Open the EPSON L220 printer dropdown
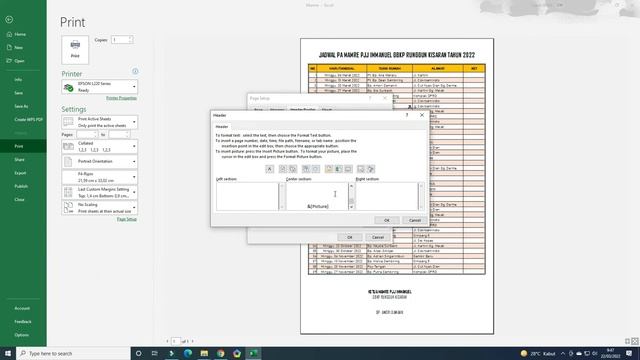640x360 pixels. pos(100,87)
